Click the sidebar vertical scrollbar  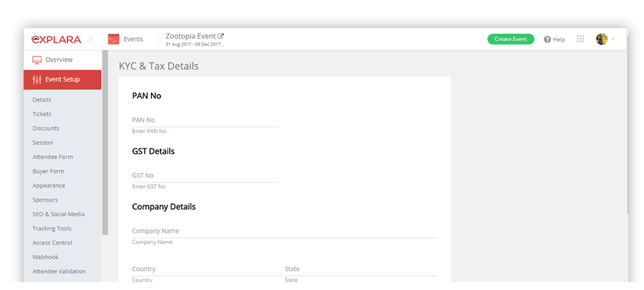pyautogui.click(x=105, y=142)
